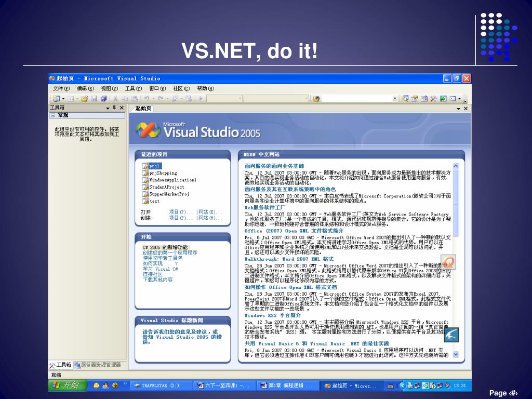Click MSDN news scrollbar up arrow

pyautogui.click(x=456, y=166)
